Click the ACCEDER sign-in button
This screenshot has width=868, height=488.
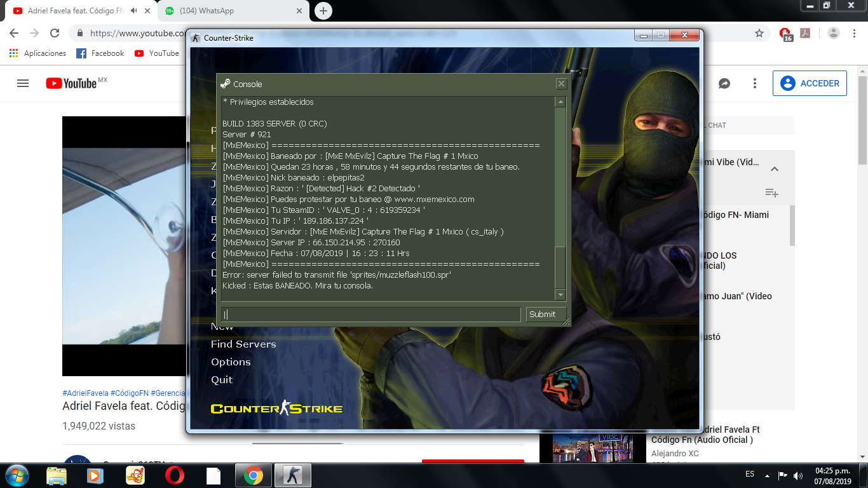pyautogui.click(x=810, y=83)
